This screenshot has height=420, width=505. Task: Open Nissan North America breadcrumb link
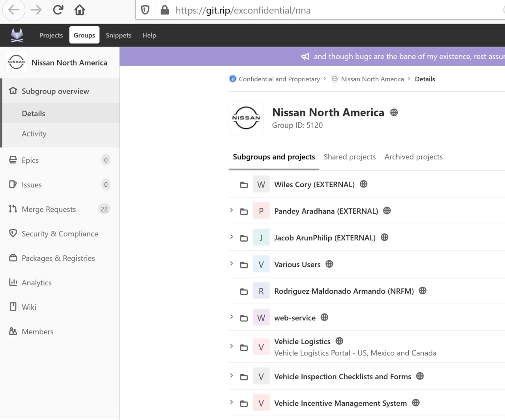tap(372, 79)
